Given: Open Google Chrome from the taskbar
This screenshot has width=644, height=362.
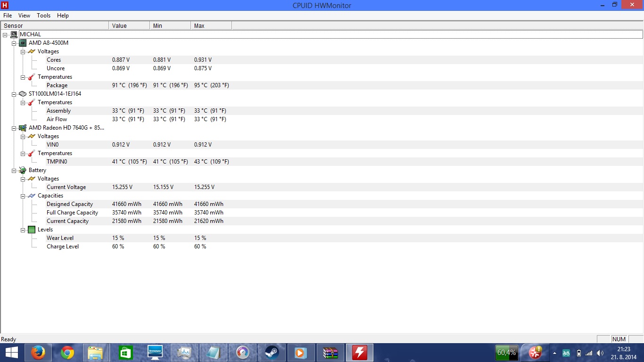Looking at the screenshot, I should 67,353.
